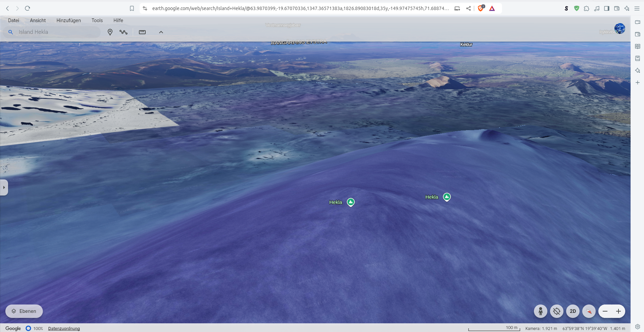Click the browser back arrow
Screen dimensions: 644x332
(7, 8)
